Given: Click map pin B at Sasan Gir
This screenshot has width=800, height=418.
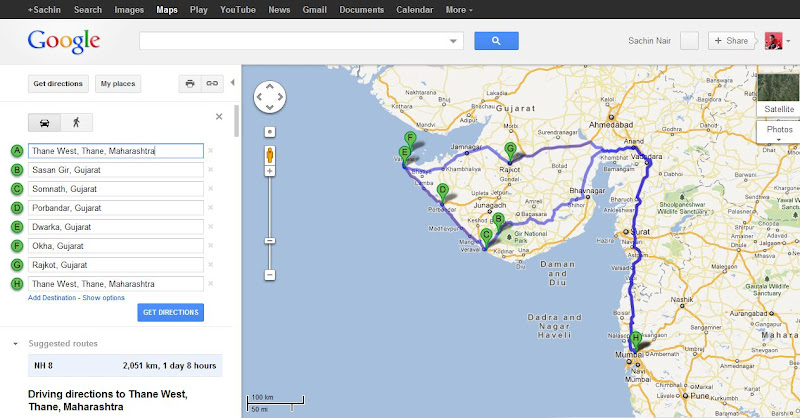Looking at the screenshot, I should (498, 223).
